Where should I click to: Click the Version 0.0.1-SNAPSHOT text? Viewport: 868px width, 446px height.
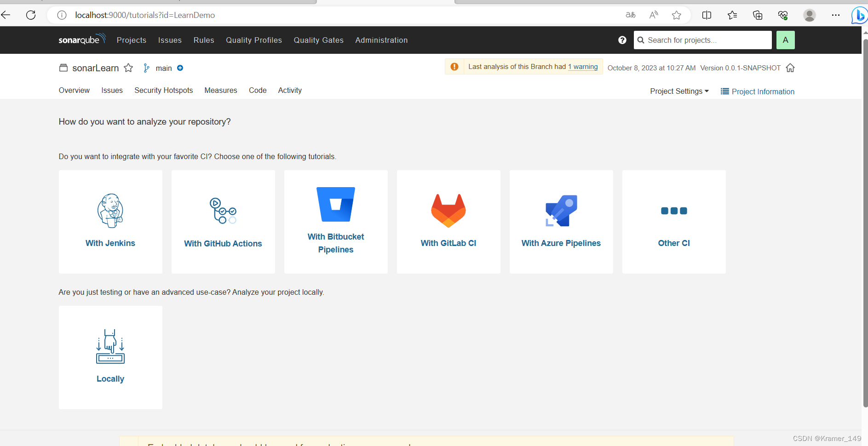740,68
